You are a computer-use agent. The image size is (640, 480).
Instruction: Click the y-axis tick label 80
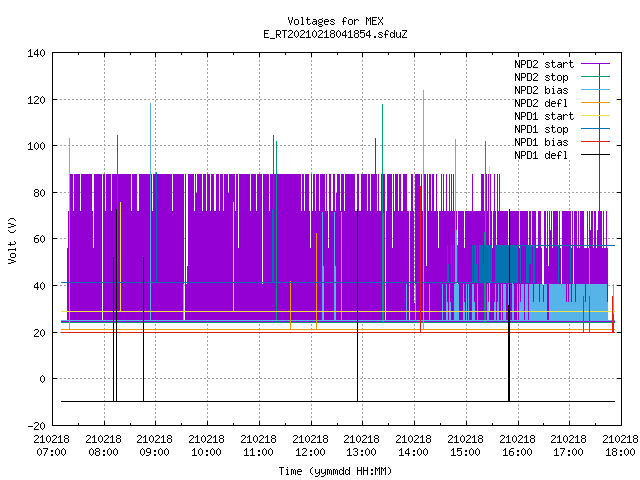pos(40,193)
